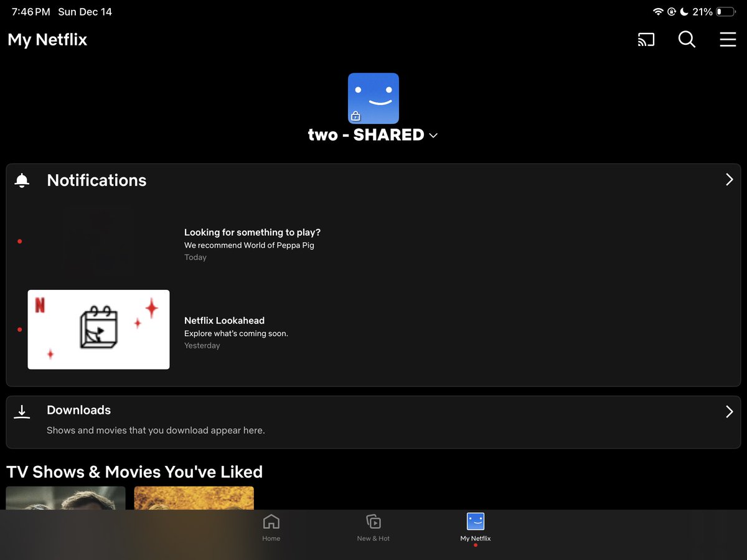Open the Netflix Lookahead notification title

pyautogui.click(x=224, y=320)
